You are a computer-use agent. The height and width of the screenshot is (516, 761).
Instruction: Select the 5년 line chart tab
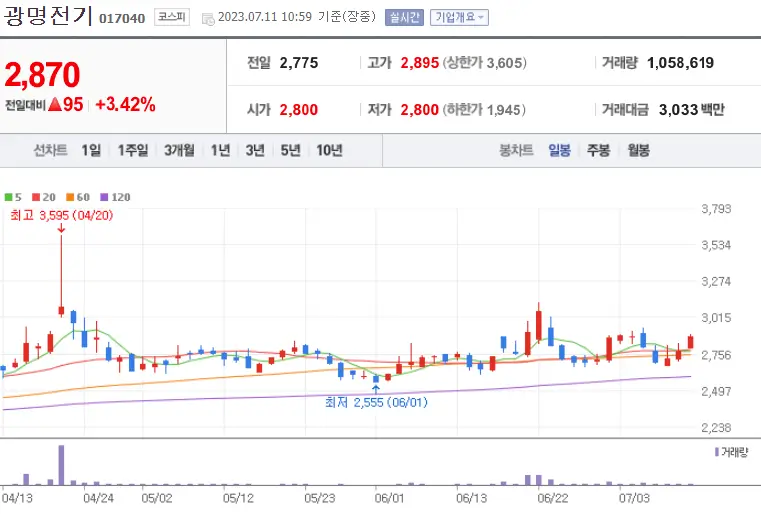point(290,150)
